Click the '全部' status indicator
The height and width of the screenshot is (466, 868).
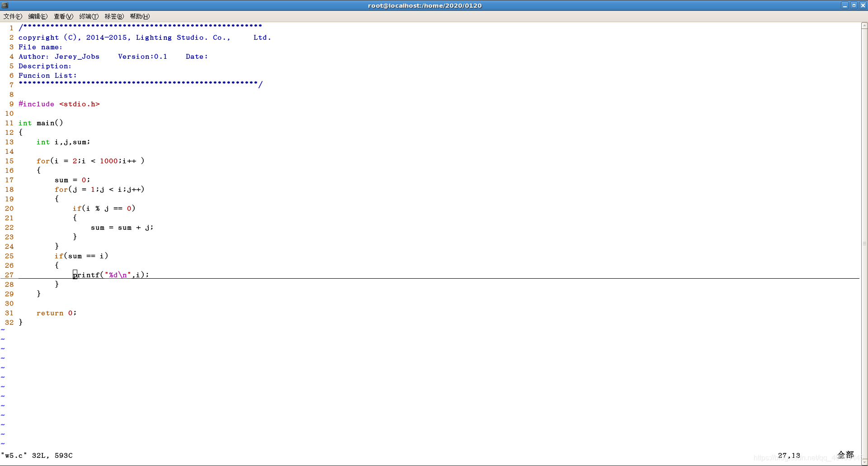[845, 455]
